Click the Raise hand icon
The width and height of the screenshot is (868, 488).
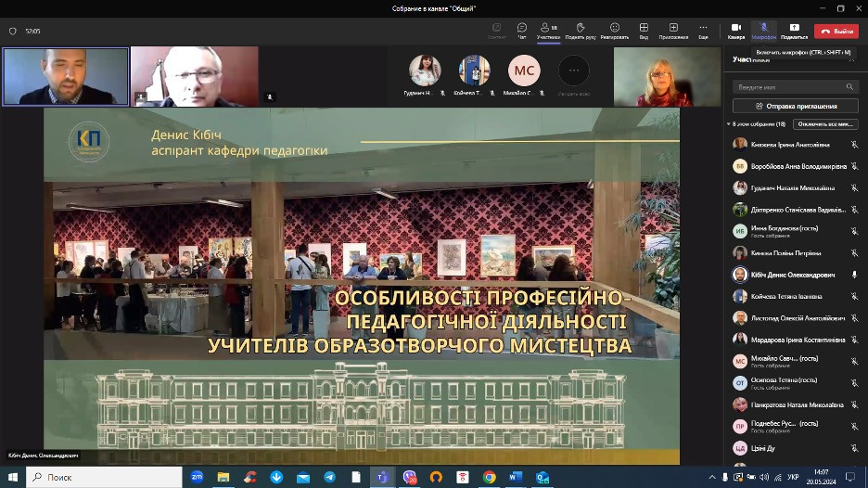pyautogui.click(x=581, y=31)
